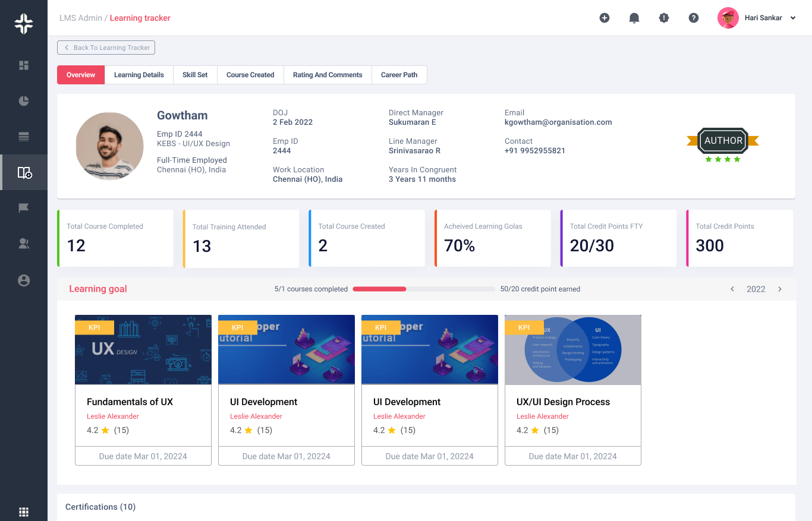Open notifications bell icon

[x=634, y=18]
